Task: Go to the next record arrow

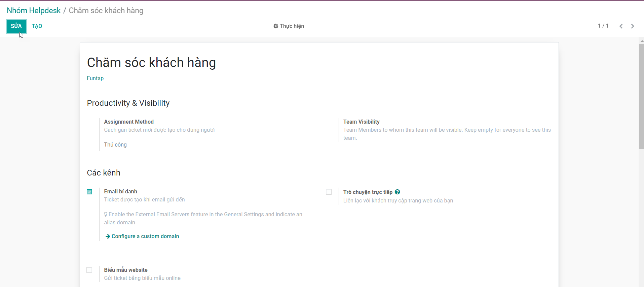Action: click(633, 26)
